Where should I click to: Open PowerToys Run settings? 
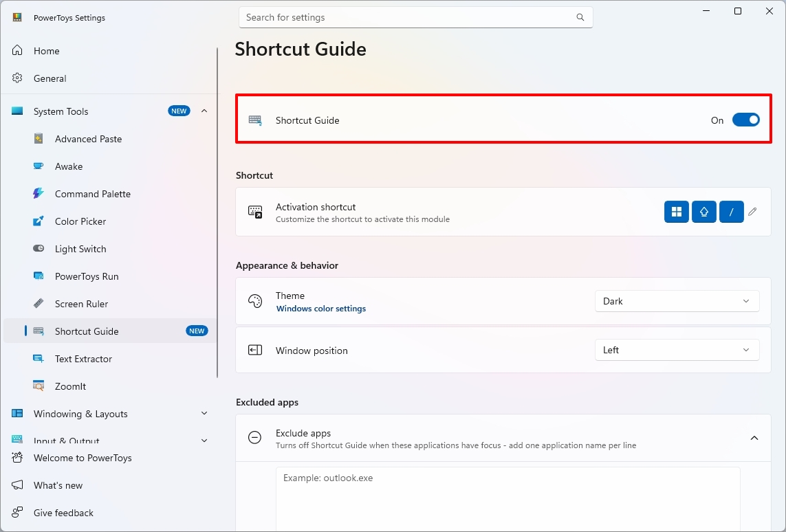(x=87, y=276)
